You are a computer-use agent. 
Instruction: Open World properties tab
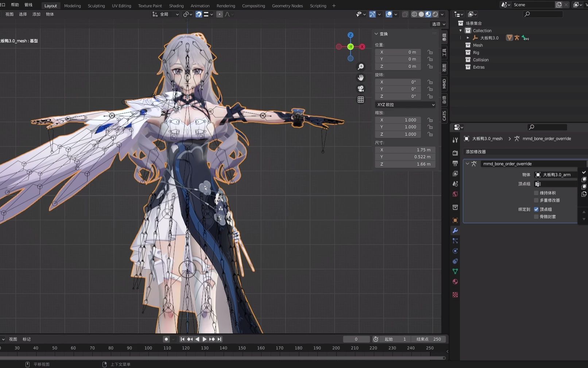coord(455,194)
